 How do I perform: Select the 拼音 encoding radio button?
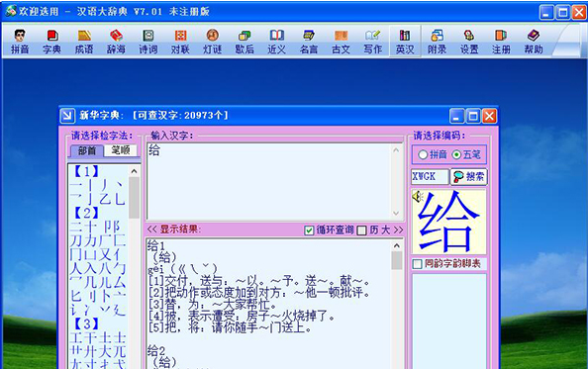pyautogui.click(x=423, y=154)
